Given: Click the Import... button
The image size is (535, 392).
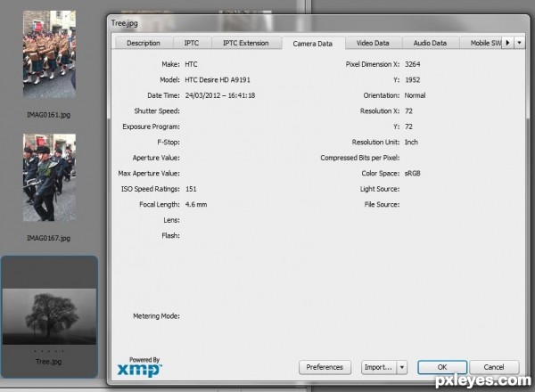Looking at the screenshot, I should pos(378,367).
